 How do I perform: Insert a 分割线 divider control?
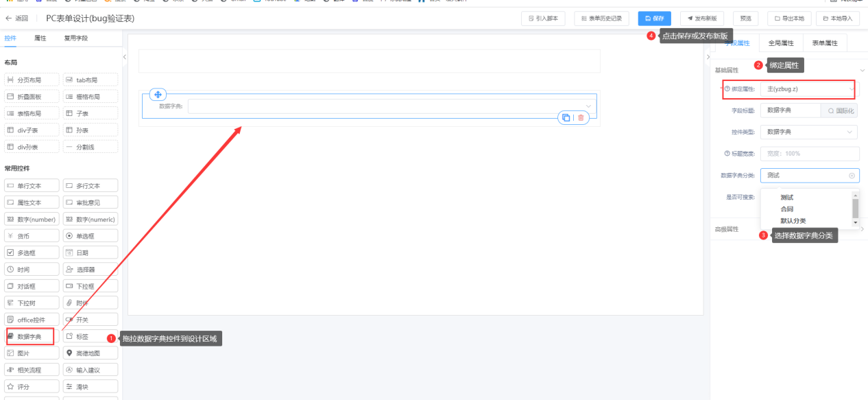(91, 147)
